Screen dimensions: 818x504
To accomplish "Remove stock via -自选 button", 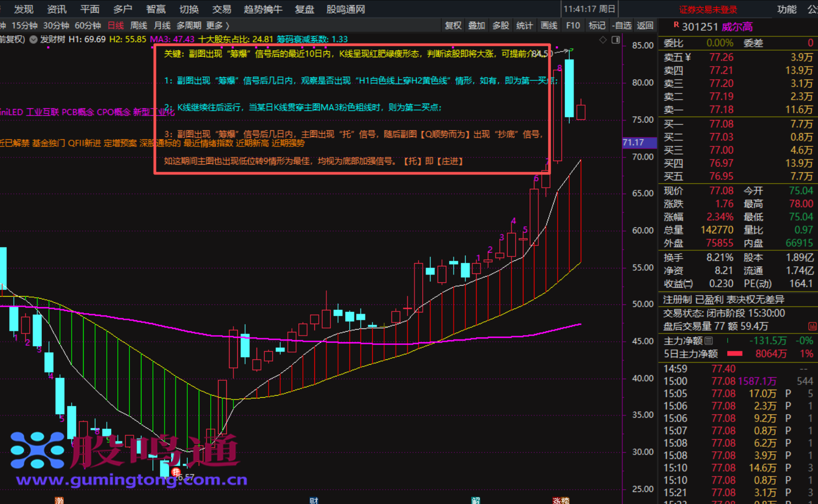I will (622, 25).
